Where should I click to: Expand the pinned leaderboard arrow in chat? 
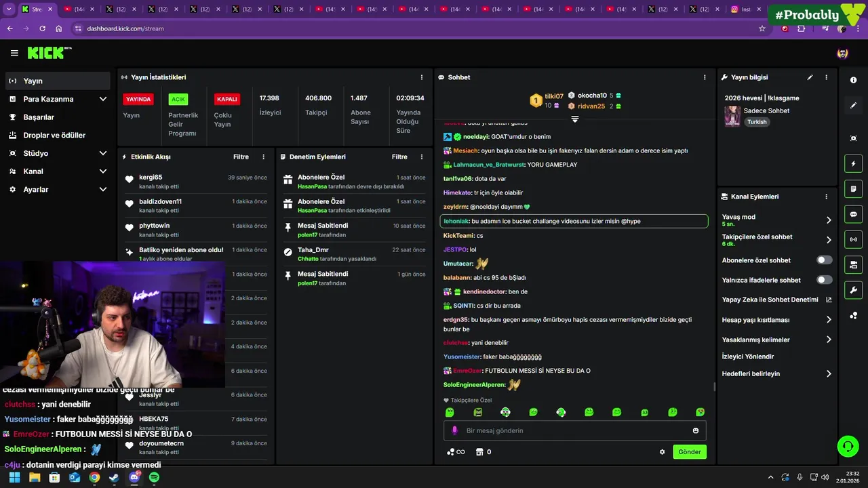tap(574, 119)
